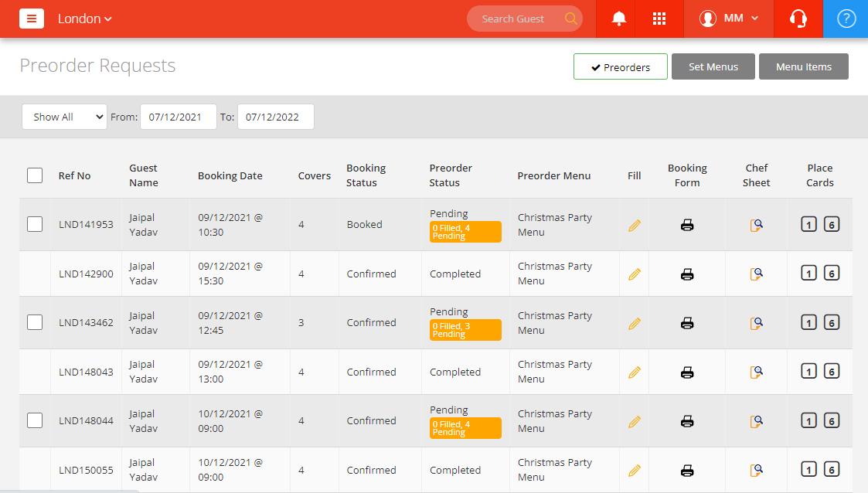Select the checkbox for booking LND148044
This screenshot has height=493, width=868.
pyautogui.click(x=35, y=420)
